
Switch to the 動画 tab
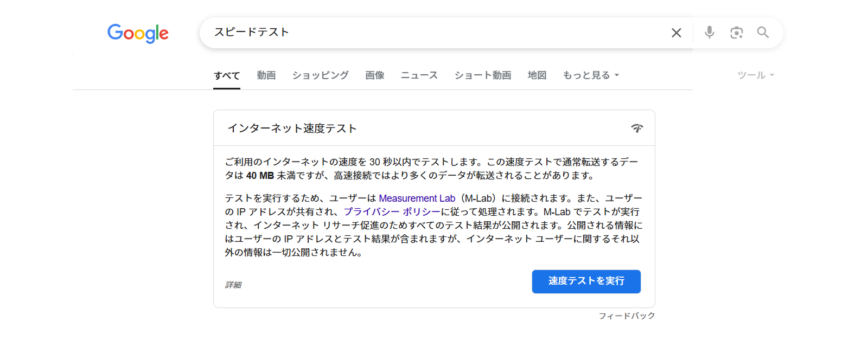coord(266,75)
